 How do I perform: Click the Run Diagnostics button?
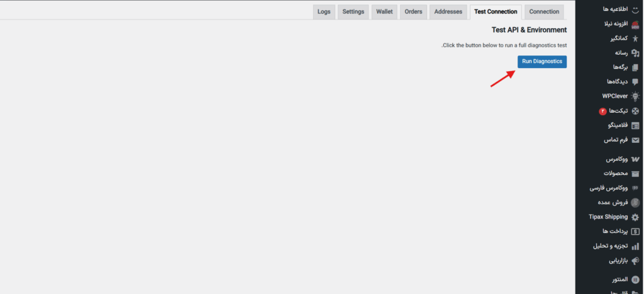[x=541, y=61]
